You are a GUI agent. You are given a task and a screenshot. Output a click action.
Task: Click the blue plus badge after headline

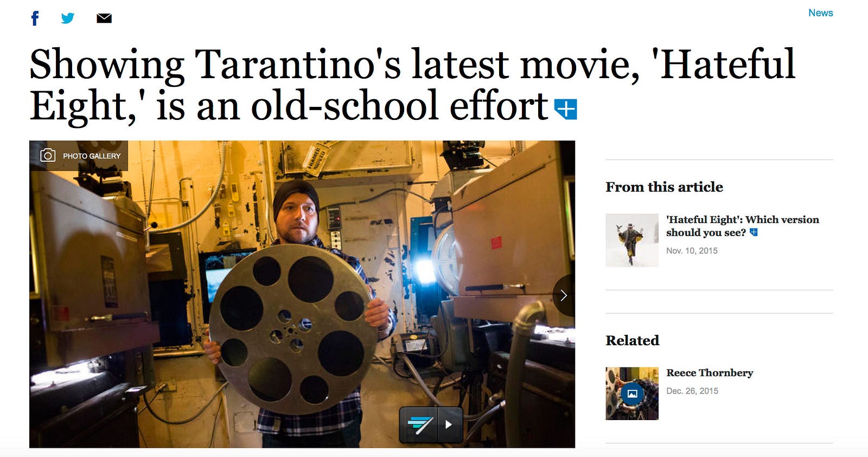pos(566,109)
